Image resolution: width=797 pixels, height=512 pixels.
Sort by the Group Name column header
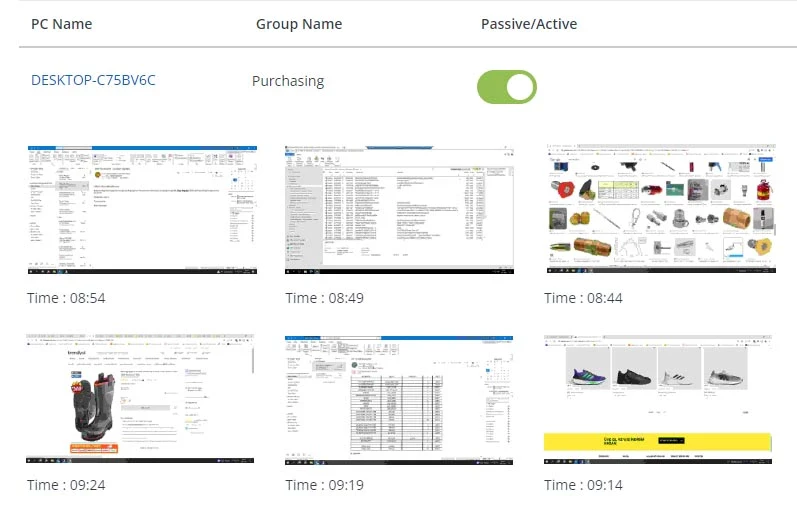click(x=299, y=23)
